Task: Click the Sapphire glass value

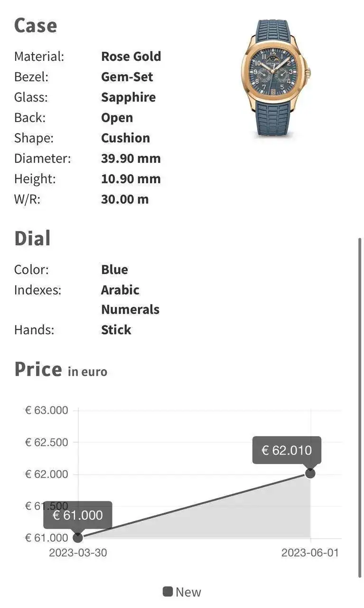Action: (x=128, y=97)
